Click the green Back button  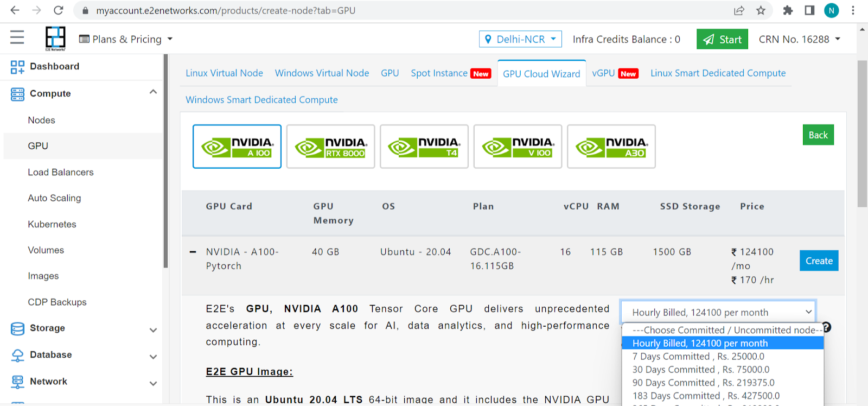click(818, 135)
